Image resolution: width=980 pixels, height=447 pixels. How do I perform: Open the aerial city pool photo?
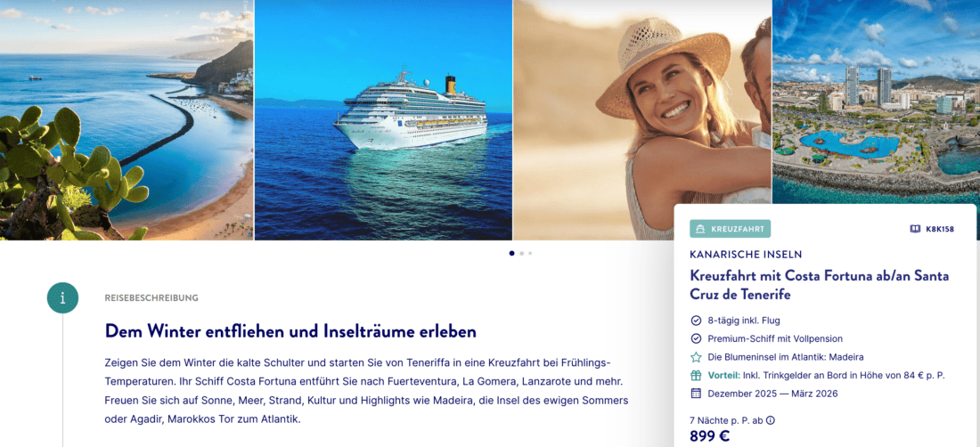pyautogui.click(x=877, y=102)
